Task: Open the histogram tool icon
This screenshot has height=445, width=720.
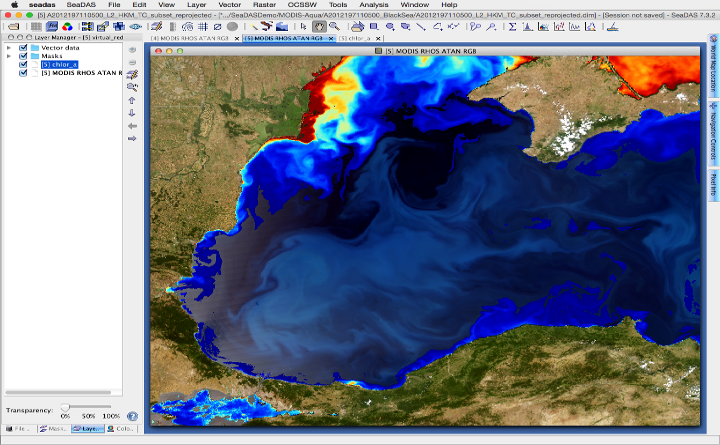Action: coord(526,26)
